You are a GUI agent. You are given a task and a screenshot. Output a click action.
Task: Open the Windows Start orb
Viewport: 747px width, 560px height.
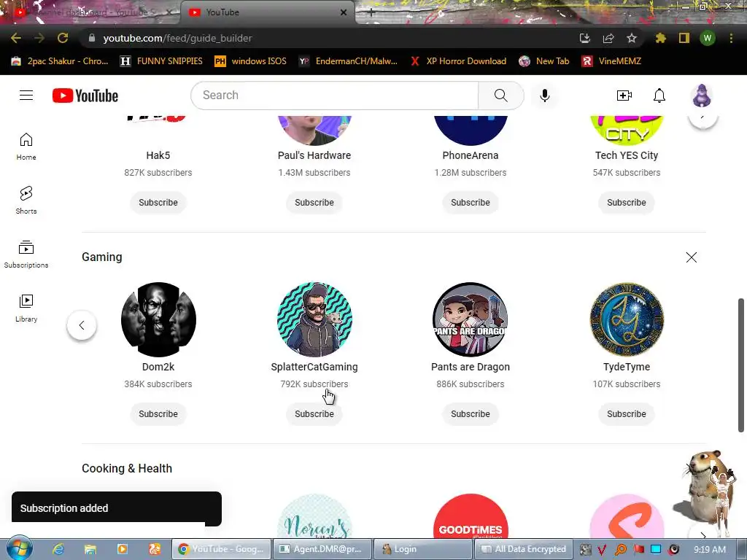pos(19,548)
